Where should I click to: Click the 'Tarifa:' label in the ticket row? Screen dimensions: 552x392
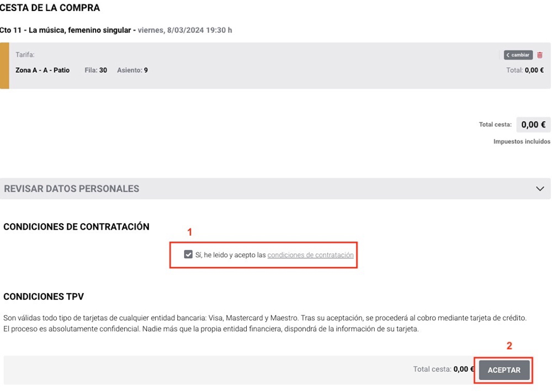click(x=25, y=55)
